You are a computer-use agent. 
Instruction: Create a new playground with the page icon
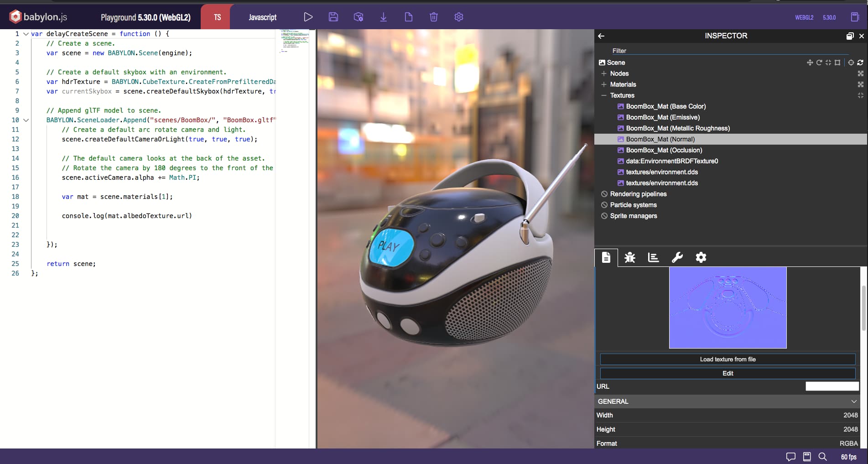tap(409, 17)
